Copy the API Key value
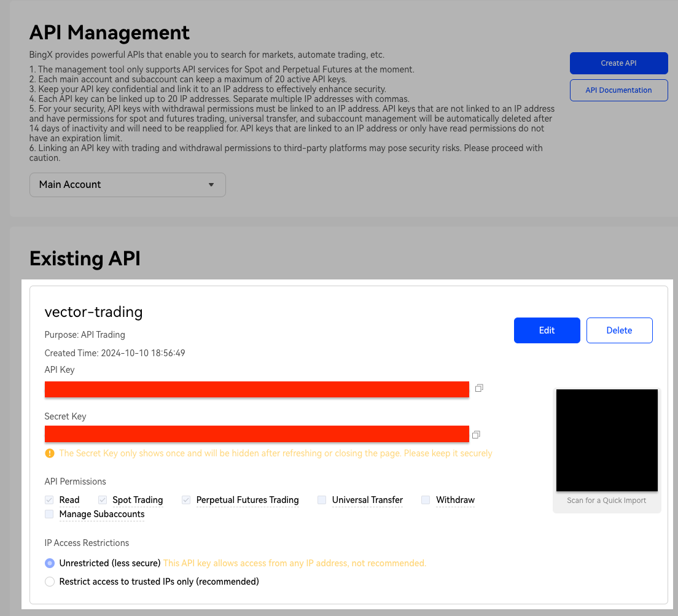Screen dimensions: 678x616 point(479,388)
